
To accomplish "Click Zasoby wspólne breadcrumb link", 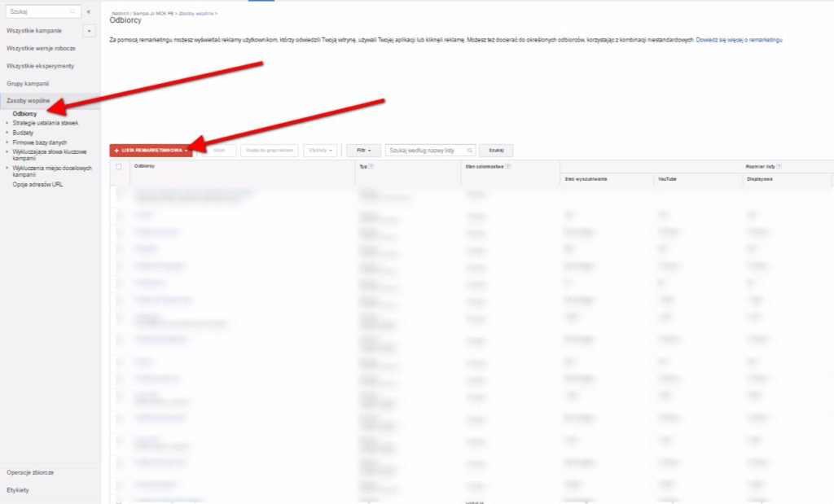I will (196, 13).
